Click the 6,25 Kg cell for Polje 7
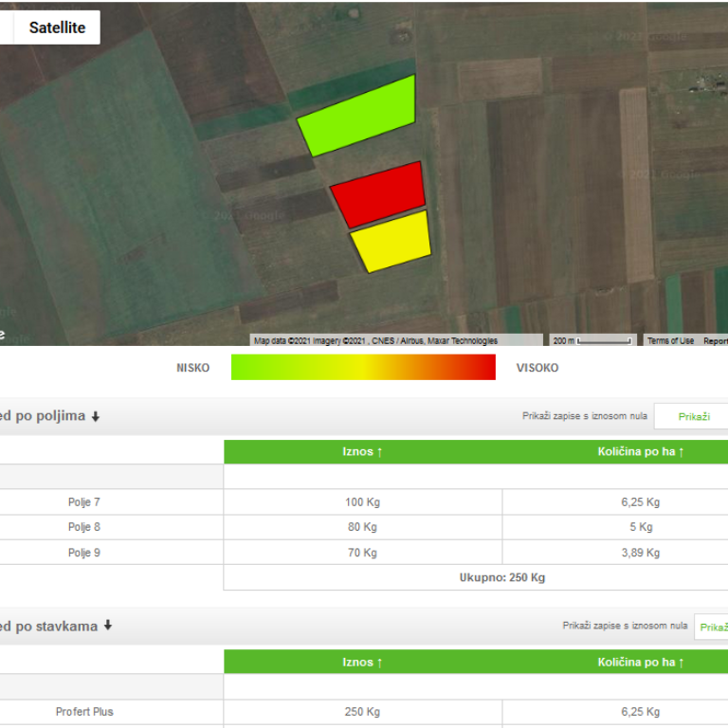 pyautogui.click(x=641, y=501)
